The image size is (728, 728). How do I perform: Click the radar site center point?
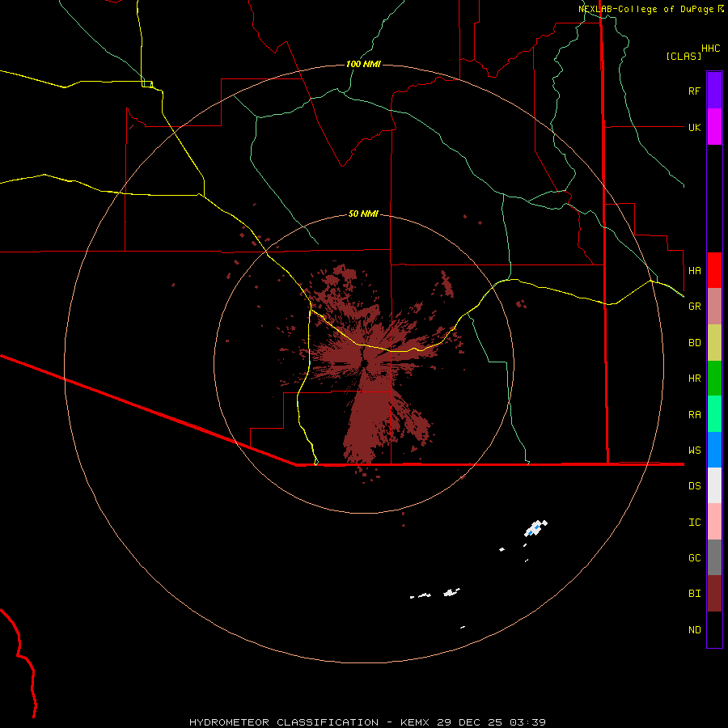[x=365, y=363]
